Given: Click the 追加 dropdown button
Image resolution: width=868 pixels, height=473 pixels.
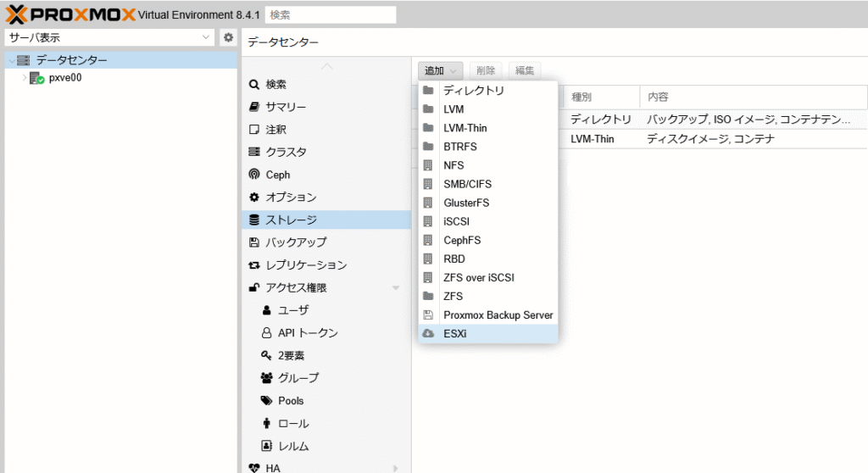Looking at the screenshot, I should 440,70.
